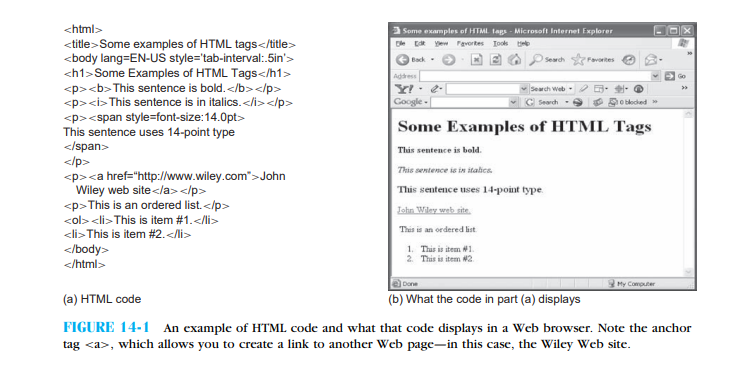Image resolution: width=736 pixels, height=366 pixels.
Task: Click the Google logo on Google toolbar
Action: point(408,102)
